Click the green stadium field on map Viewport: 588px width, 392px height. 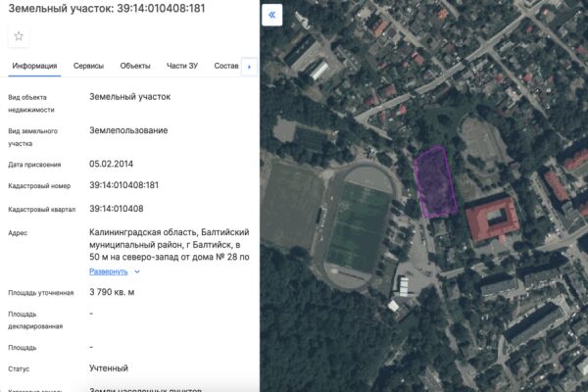click(x=358, y=226)
